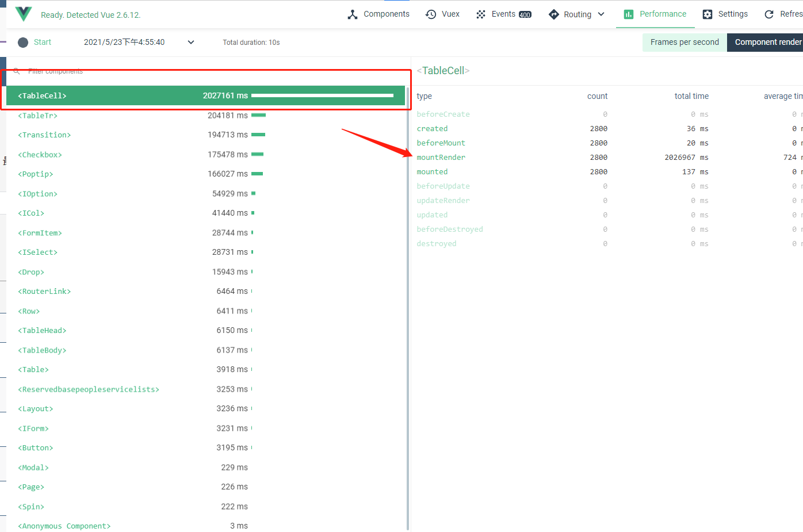Click the mountRender hook entry

click(441, 158)
